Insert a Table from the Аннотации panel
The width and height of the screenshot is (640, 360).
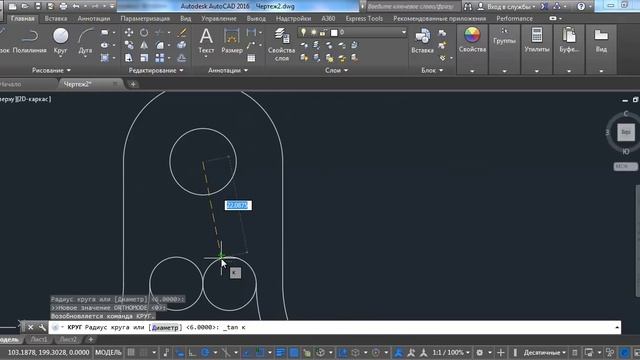pos(251,58)
